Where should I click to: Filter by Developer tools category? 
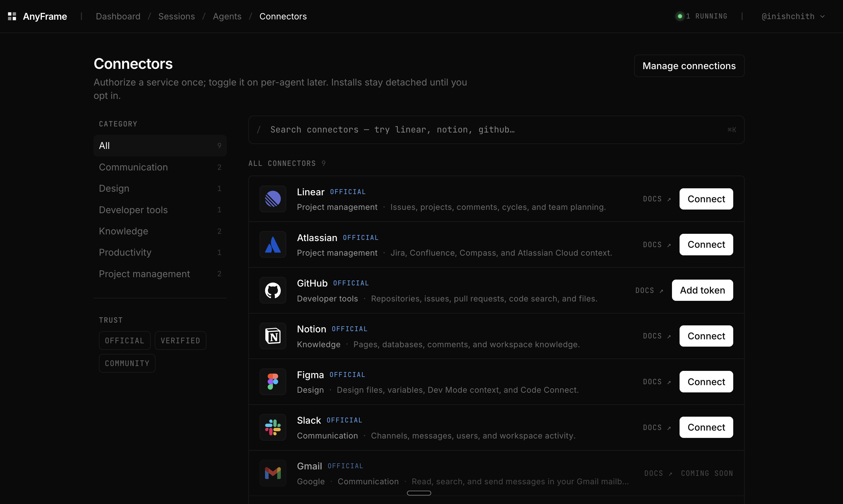(x=160, y=210)
